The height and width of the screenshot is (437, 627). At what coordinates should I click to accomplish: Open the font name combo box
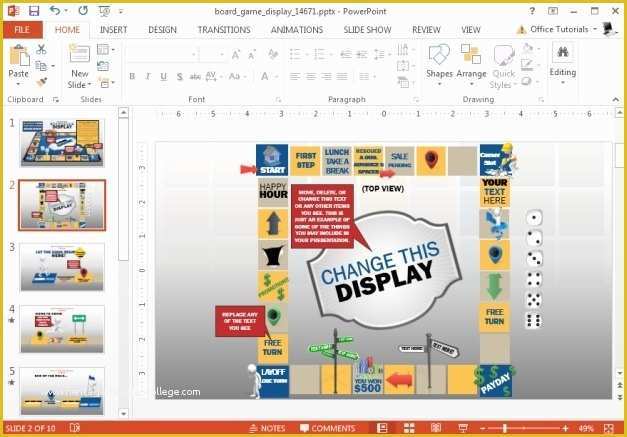pos(162,54)
